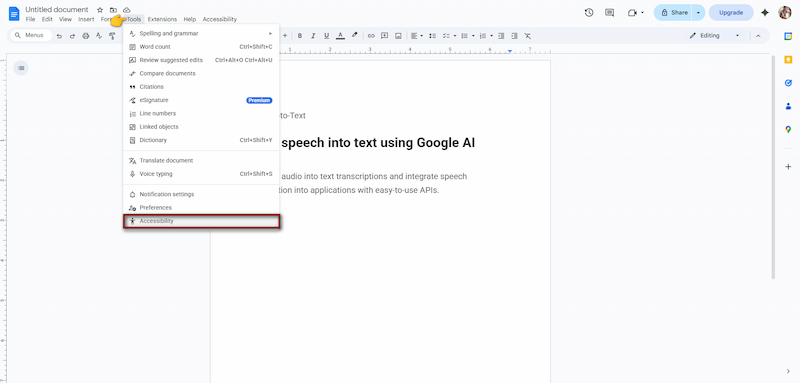Show the document outline icon

[21, 68]
